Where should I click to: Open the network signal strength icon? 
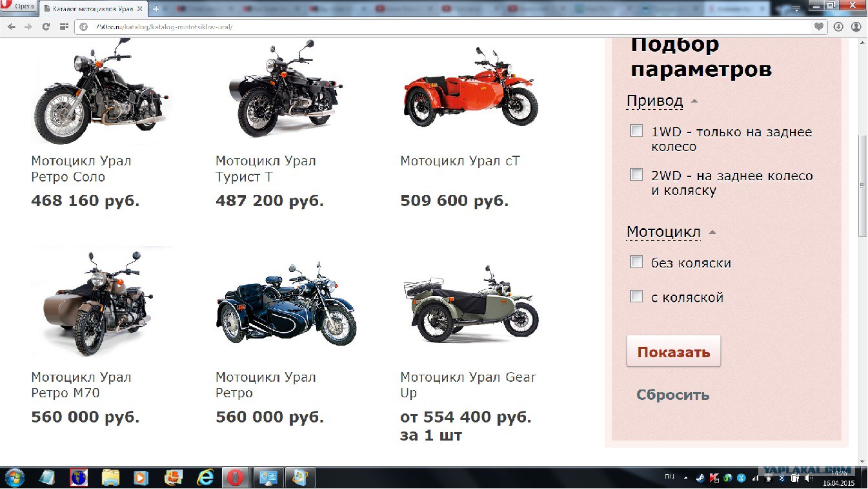click(754, 478)
